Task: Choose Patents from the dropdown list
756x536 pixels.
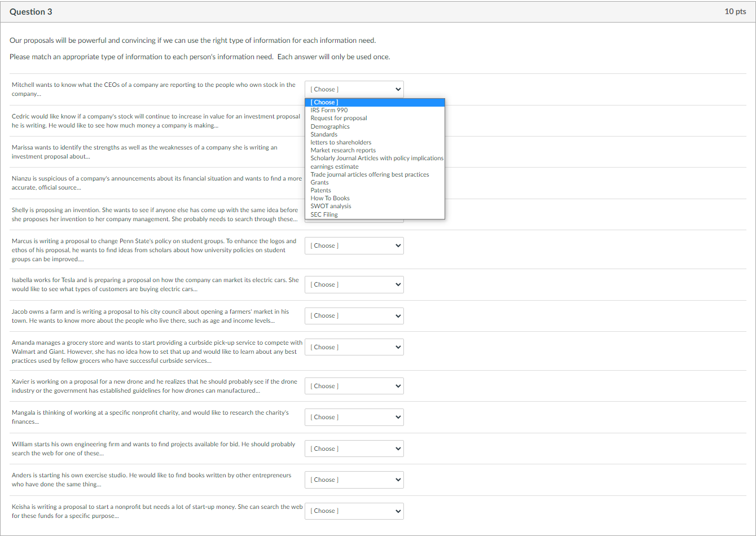Action: pyautogui.click(x=375, y=190)
